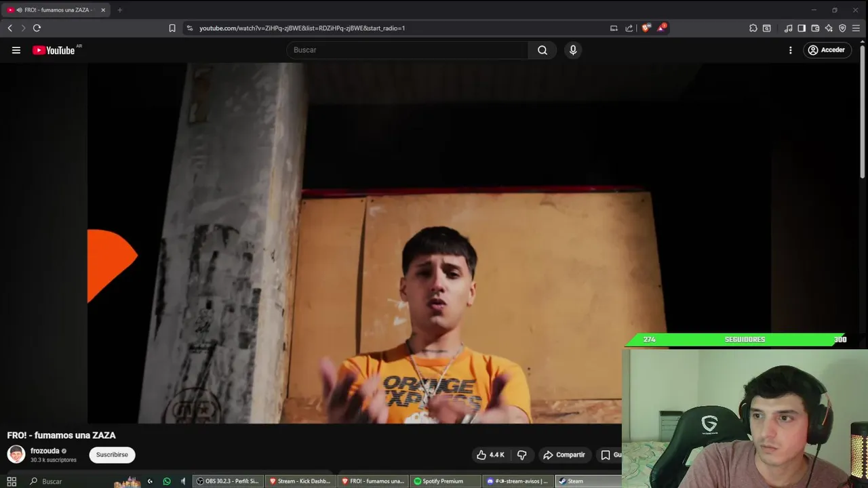Mute tab via speaker icon
Viewport: 868px width, 488px height.
(x=19, y=10)
